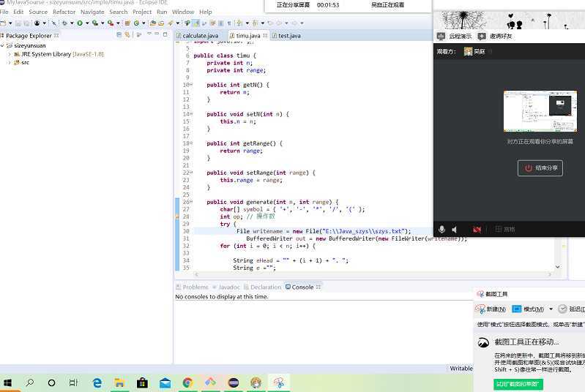Switch to the Javadoc tab

226,287
